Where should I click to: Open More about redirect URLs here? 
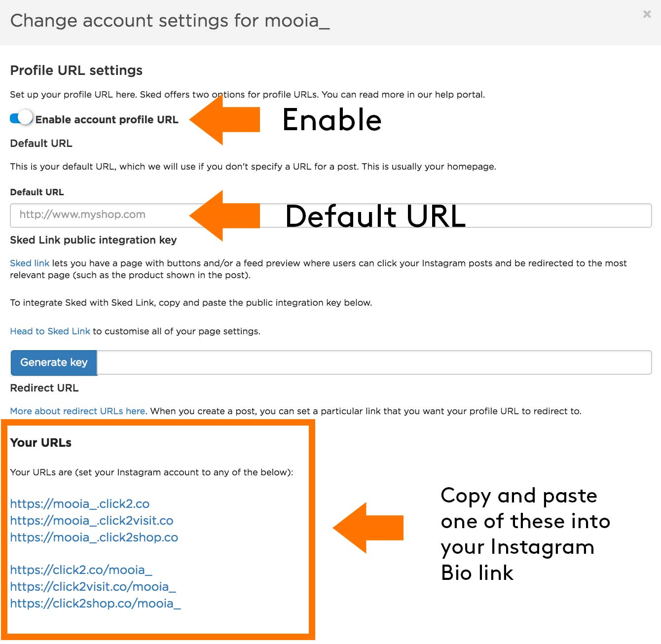click(x=77, y=411)
